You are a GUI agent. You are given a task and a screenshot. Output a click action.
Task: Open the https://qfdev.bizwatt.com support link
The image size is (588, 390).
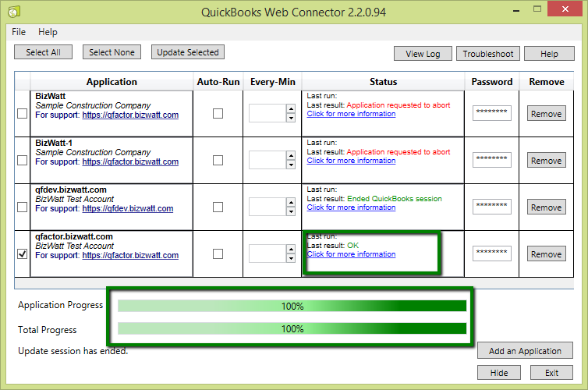click(128, 208)
